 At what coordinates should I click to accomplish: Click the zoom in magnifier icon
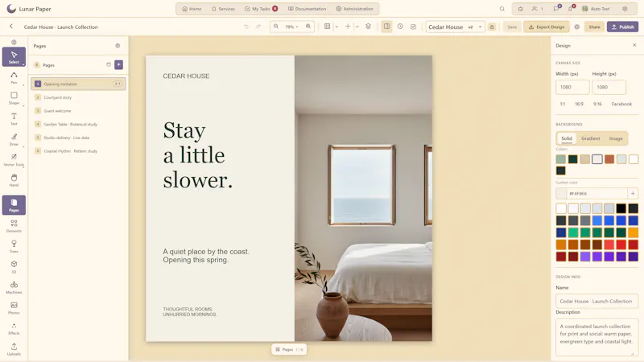click(x=308, y=27)
